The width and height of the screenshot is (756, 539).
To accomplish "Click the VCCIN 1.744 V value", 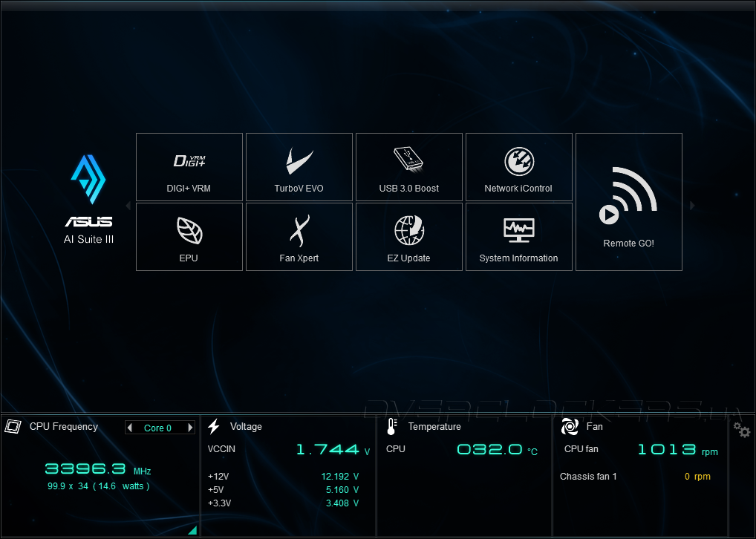I will pos(333,450).
